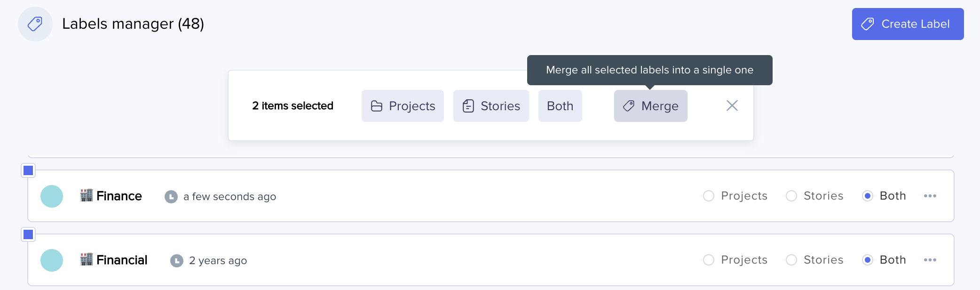Viewport: 980px width, 290px height.
Task: Click the Stories document icon in selection toolbar
Action: (x=468, y=105)
